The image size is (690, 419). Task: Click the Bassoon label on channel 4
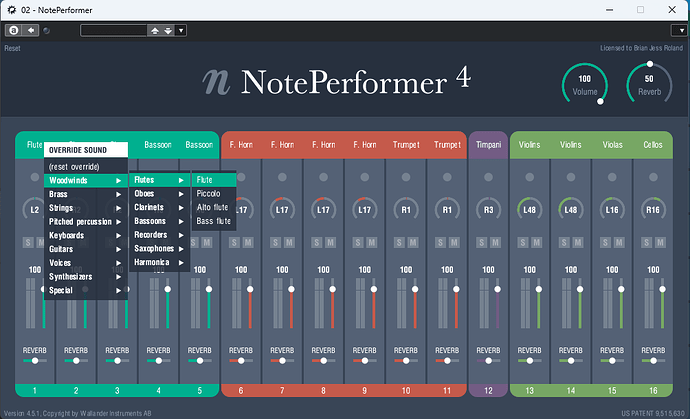pos(158,145)
